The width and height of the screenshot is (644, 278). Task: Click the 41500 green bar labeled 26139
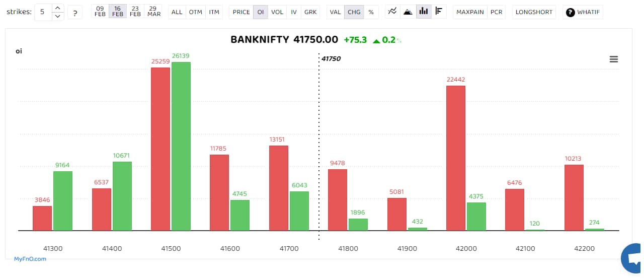[181, 146]
